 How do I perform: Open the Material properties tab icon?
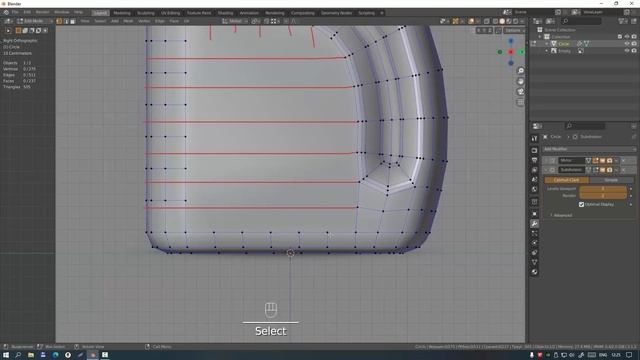[x=534, y=272]
